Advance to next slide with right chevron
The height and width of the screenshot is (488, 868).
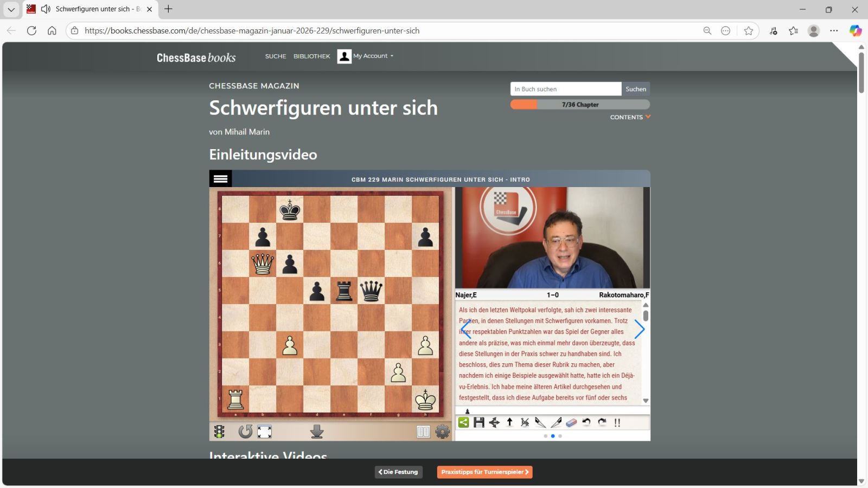point(640,329)
